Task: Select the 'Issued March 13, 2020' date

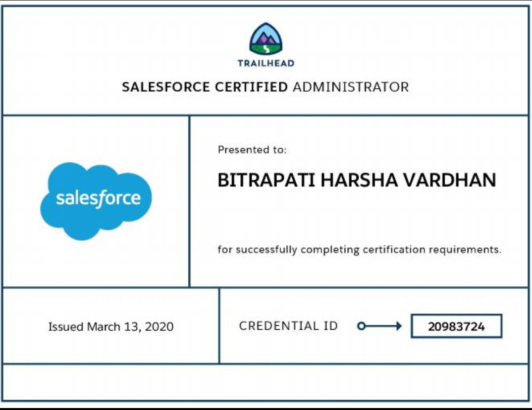Action: 111,327
